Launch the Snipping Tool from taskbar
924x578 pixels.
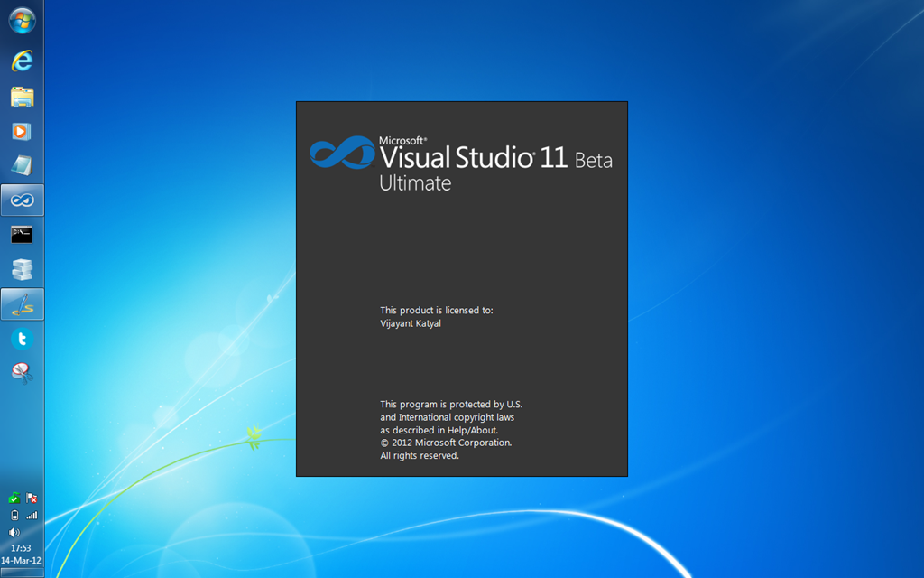22,373
